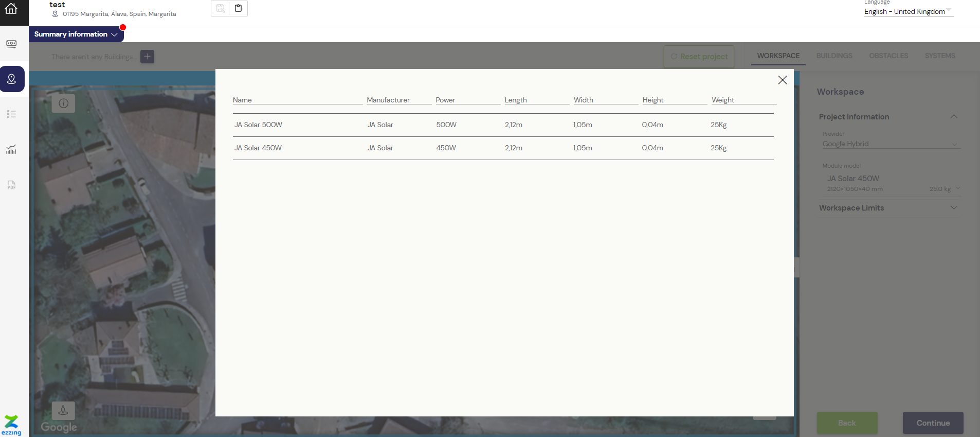Open the list view sidebar icon
This screenshot has width=980, height=437.
point(11,114)
